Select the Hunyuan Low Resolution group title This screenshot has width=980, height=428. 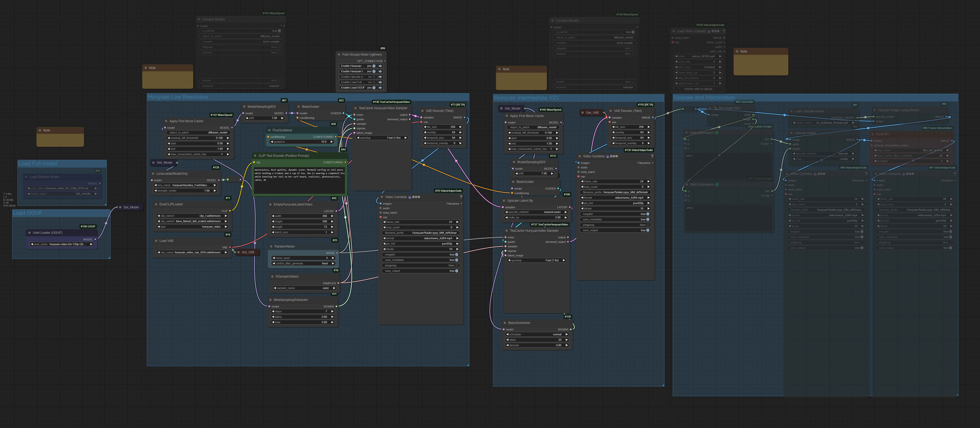coord(178,97)
